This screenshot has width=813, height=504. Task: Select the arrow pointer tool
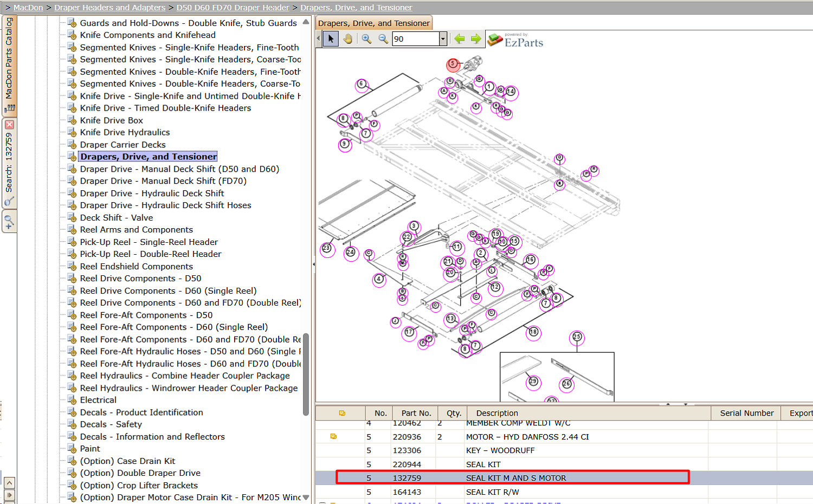pos(331,39)
